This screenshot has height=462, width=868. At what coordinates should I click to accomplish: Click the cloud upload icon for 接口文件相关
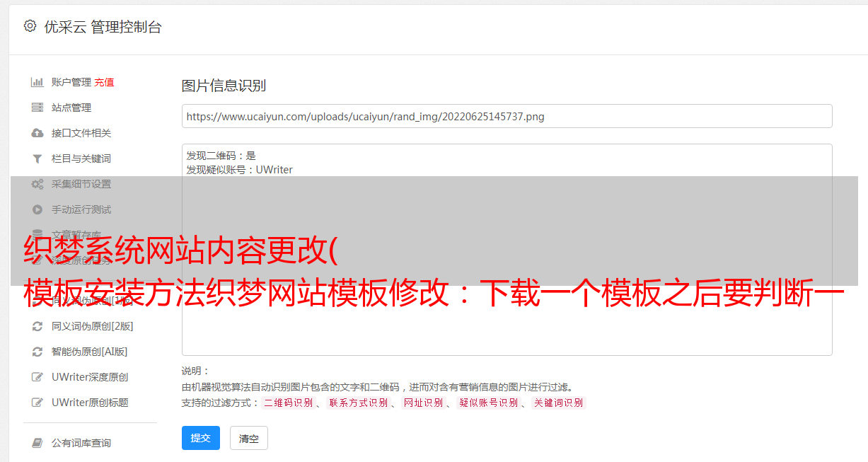click(37, 133)
